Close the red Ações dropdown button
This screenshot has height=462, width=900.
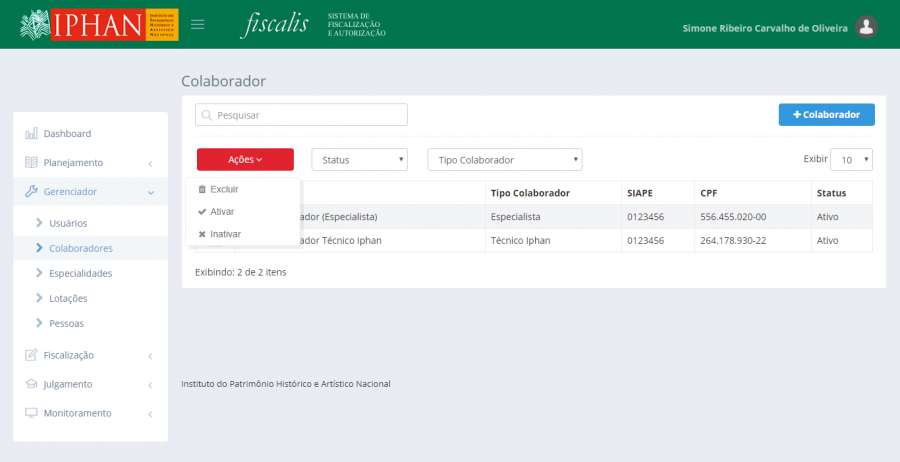pyautogui.click(x=245, y=160)
